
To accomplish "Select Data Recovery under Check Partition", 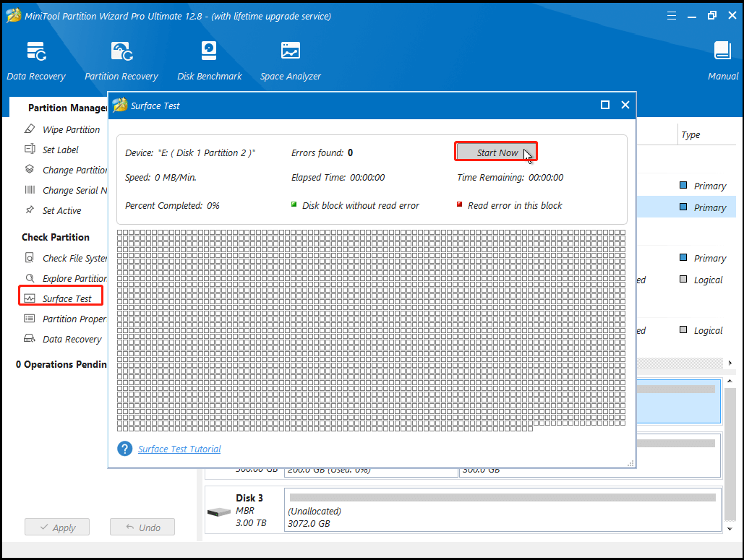I will pos(72,339).
